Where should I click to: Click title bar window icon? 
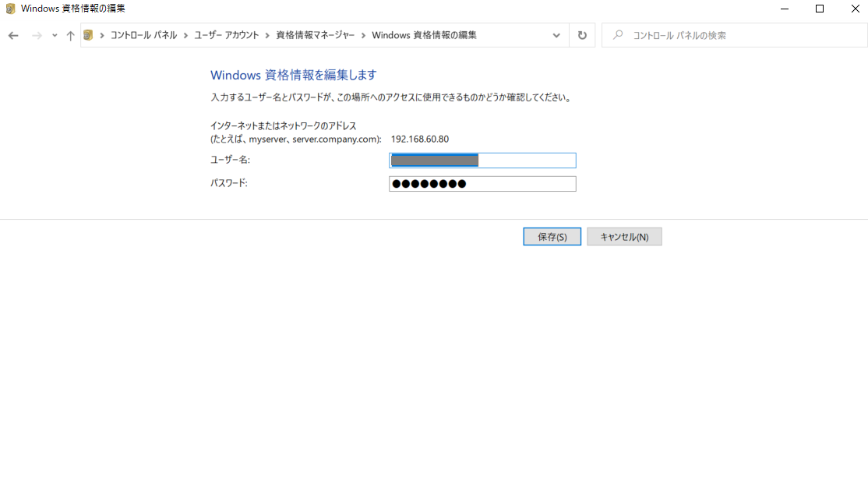10,9
